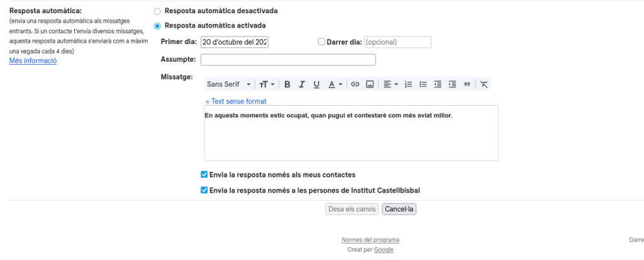Create a numbered list in message

(x=408, y=84)
